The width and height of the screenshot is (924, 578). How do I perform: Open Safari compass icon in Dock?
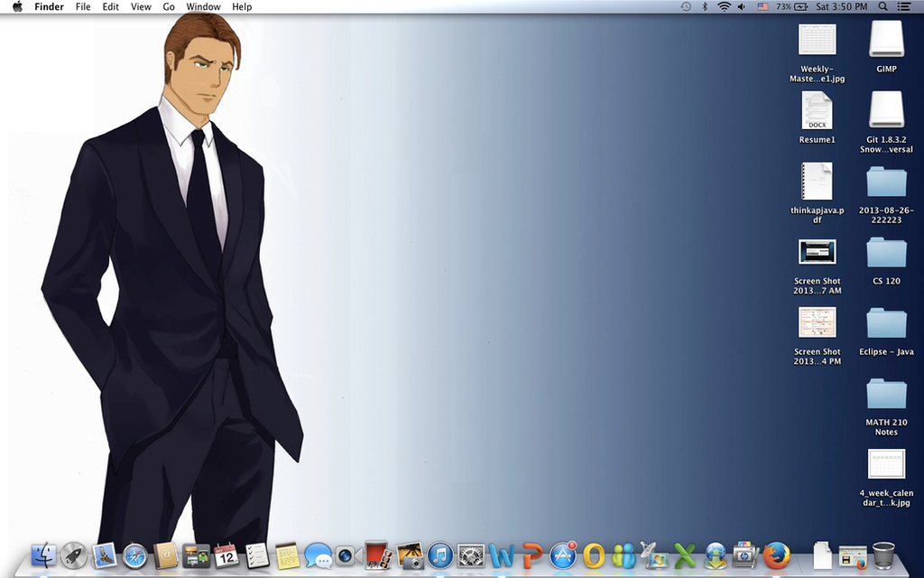point(135,555)
